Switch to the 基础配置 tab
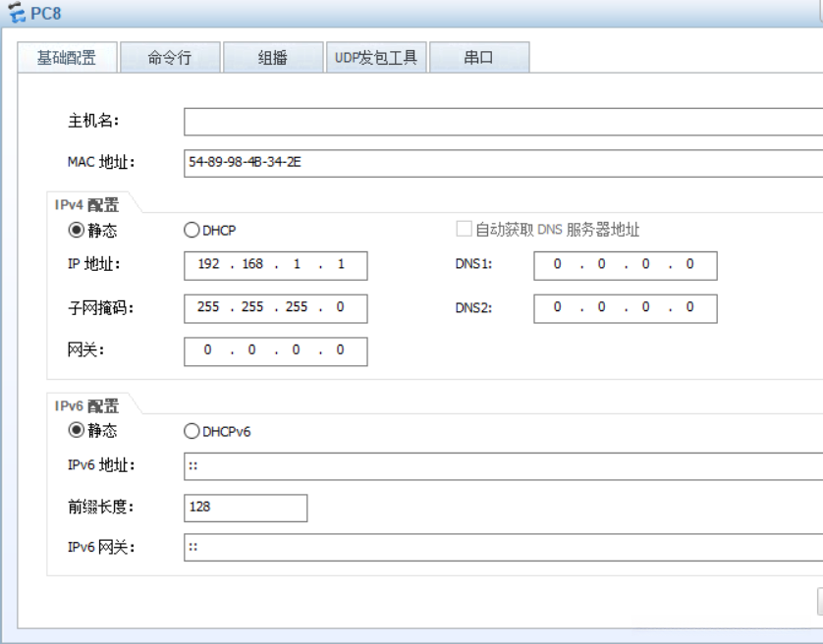 (67, 57)
